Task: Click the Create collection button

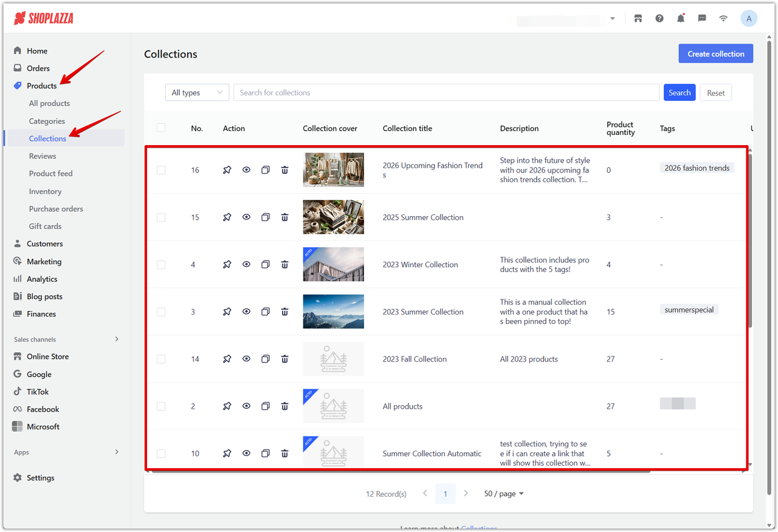Action: point(715,53)
